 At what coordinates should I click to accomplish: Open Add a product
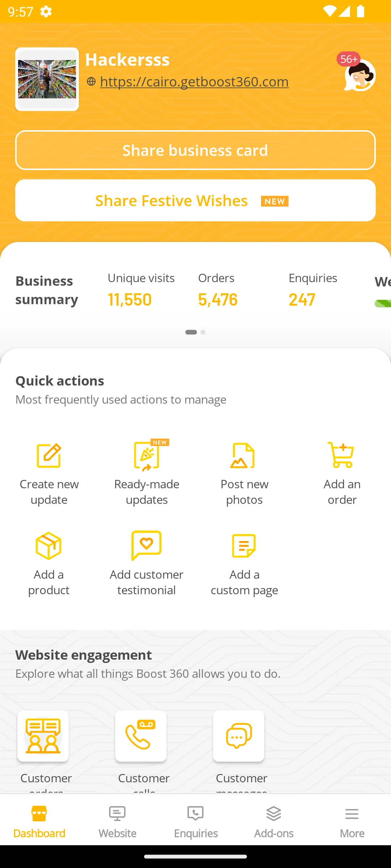tap(49, 546)
